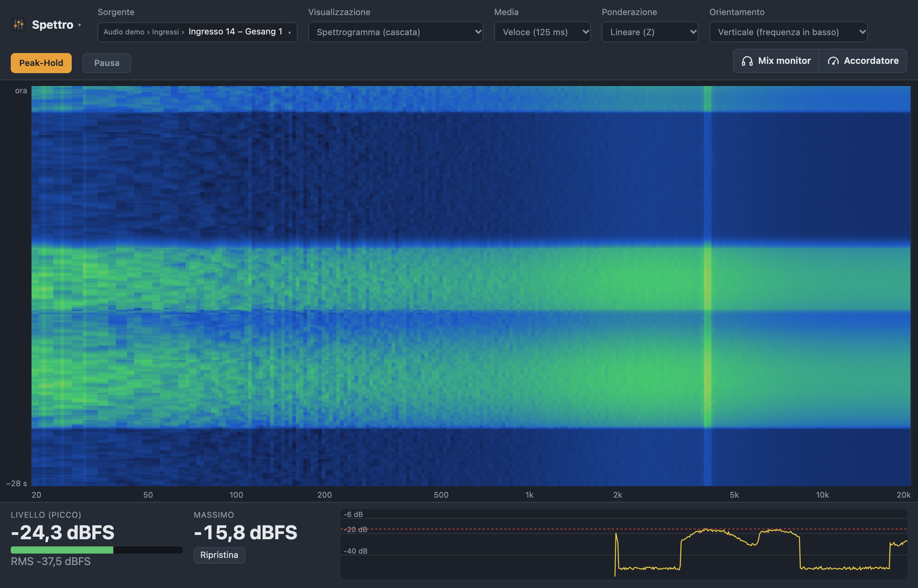Click the -24,3 dBFS peak level readout

(x=63, y=533)
